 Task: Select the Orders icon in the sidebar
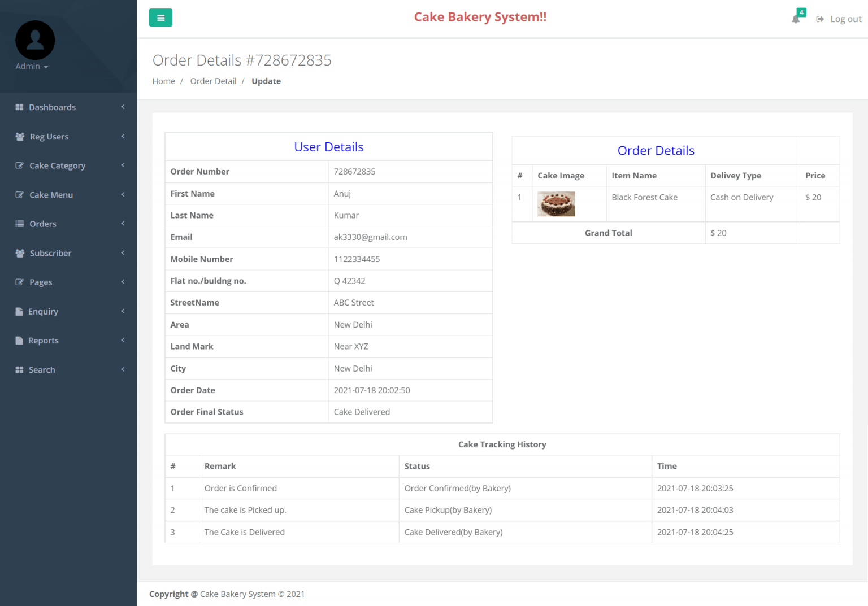(19, 224)
